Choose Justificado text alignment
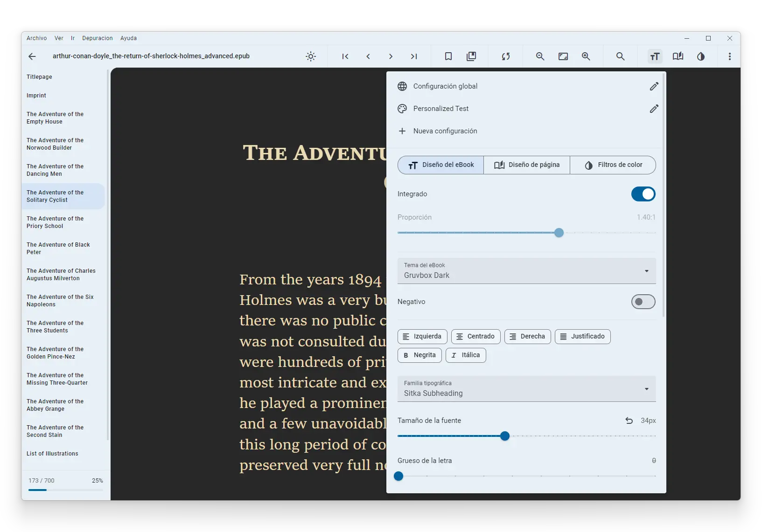Viewport: 762px width, 532px height. [582, 337]
